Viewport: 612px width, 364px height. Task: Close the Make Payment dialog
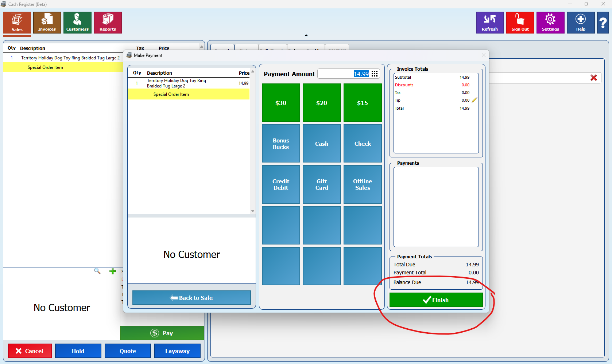tap(483, 55)
